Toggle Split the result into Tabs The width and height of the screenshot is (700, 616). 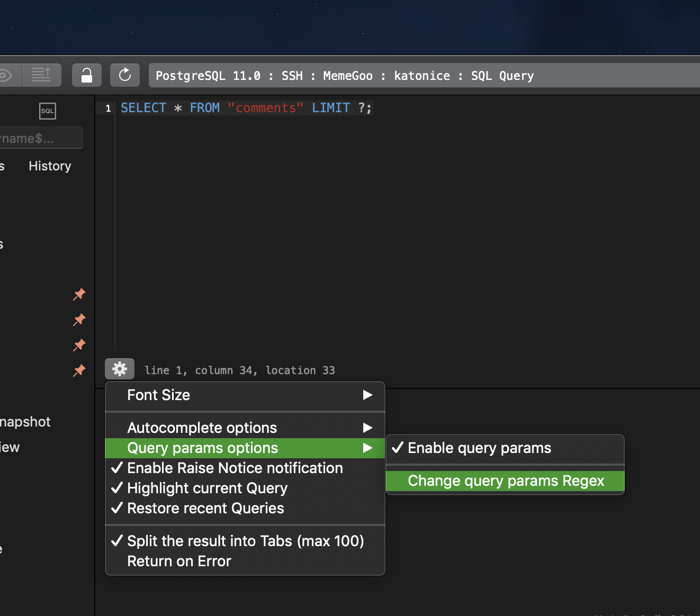(x=245, y=541)
